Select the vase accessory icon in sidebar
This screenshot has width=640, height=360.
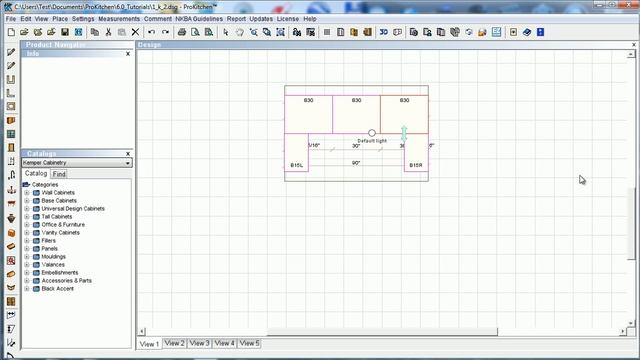click(11, 218)
